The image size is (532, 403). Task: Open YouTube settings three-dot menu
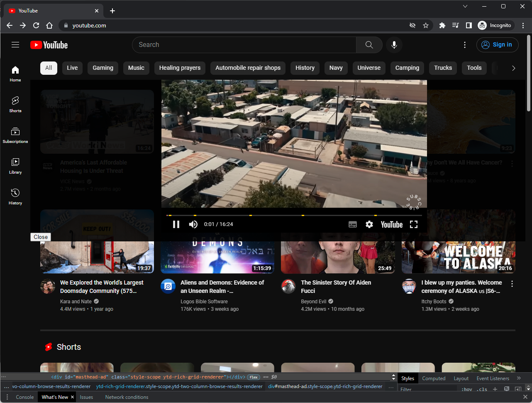click(465, 45)
